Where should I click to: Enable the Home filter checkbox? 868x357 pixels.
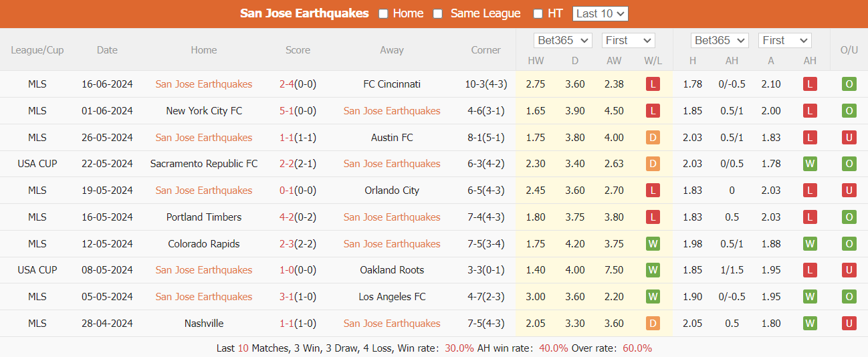[384, 13]
